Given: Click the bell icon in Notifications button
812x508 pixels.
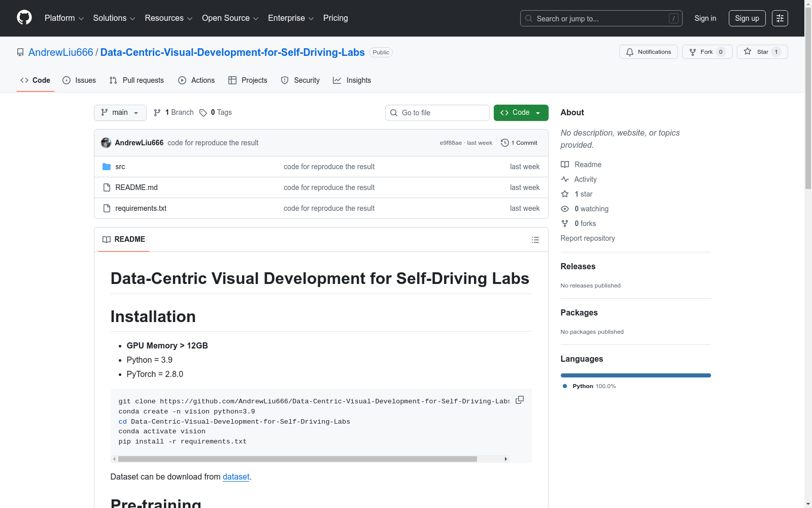Looking at the screenshot, I should [630, 52].
